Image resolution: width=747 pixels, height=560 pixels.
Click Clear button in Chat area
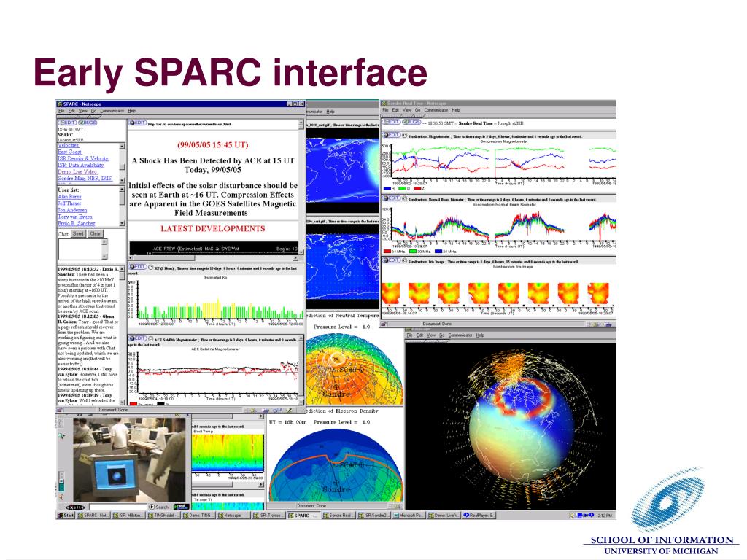click(x=96, y=233)
